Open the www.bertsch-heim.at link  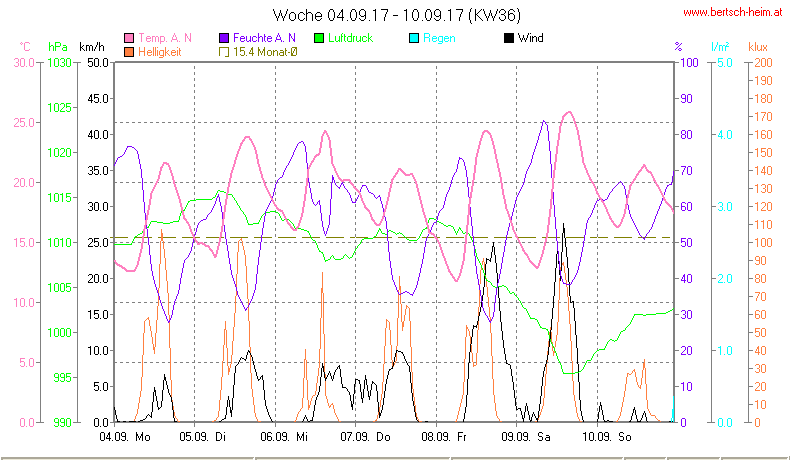tap(733, 13)
